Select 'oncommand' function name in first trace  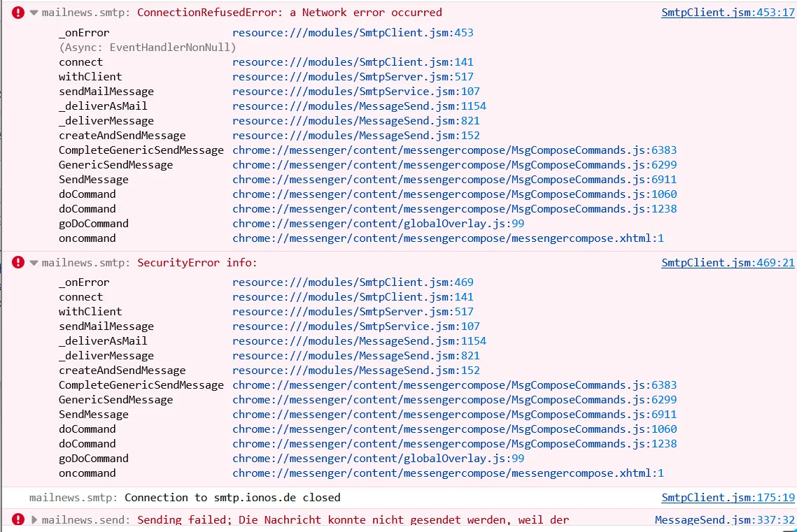(x=87, y=238)
